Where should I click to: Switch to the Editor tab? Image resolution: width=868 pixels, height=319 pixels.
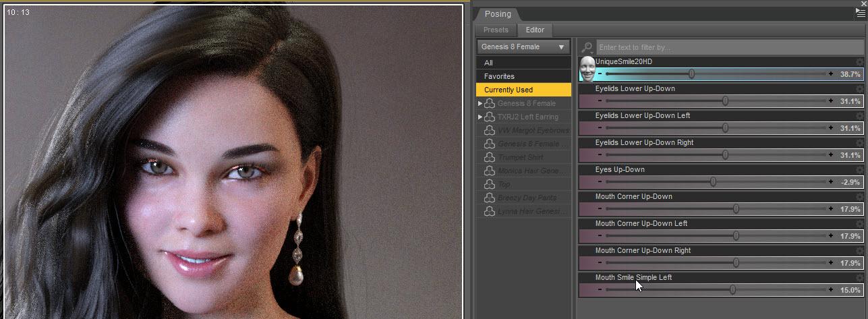(x=535, y=30)
